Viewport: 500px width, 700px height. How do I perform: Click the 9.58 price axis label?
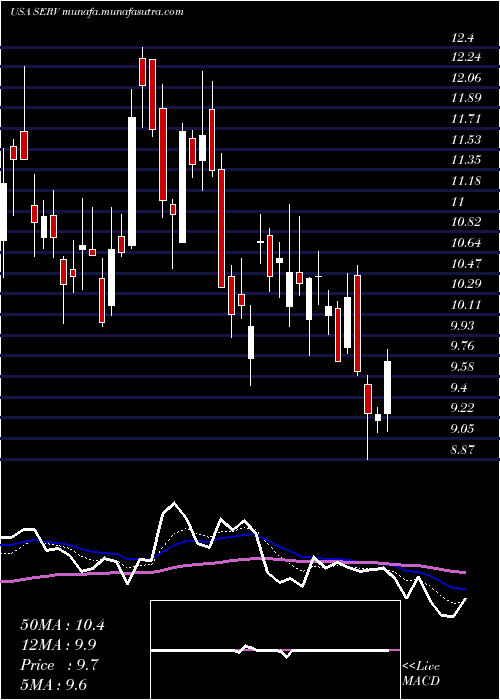pyautogui.click(x=464, y=367)
